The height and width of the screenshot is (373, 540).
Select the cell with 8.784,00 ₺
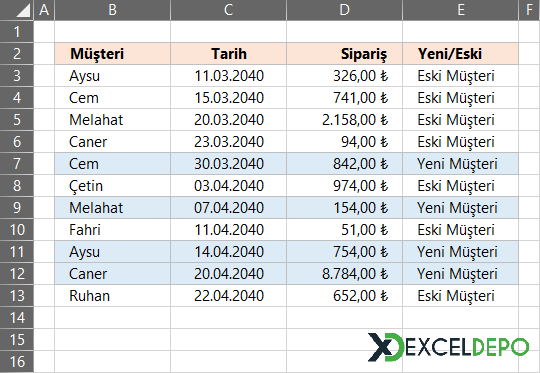click(x=344, y=274)
